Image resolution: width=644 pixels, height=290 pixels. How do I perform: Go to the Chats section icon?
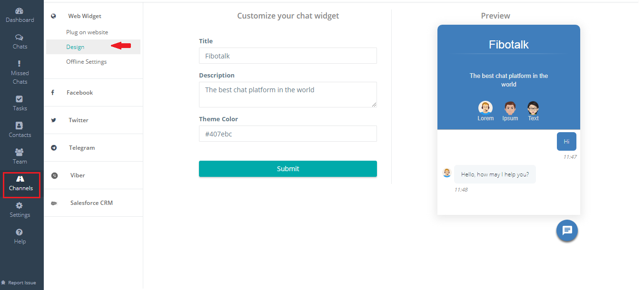pyautogui.click(x=20, y=37)
